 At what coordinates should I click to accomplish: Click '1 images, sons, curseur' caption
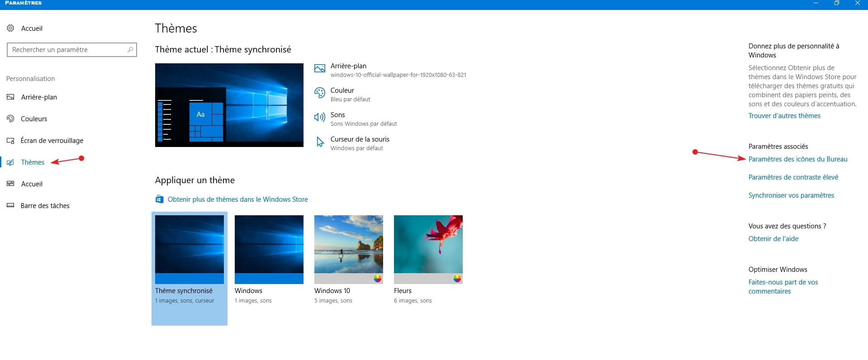[185, 301]
